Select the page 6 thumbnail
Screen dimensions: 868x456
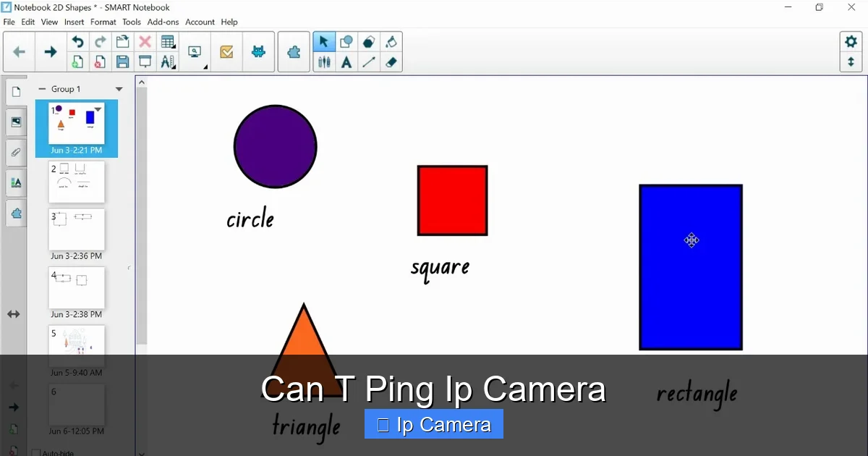pyautogui.click(x=77, y=404)
